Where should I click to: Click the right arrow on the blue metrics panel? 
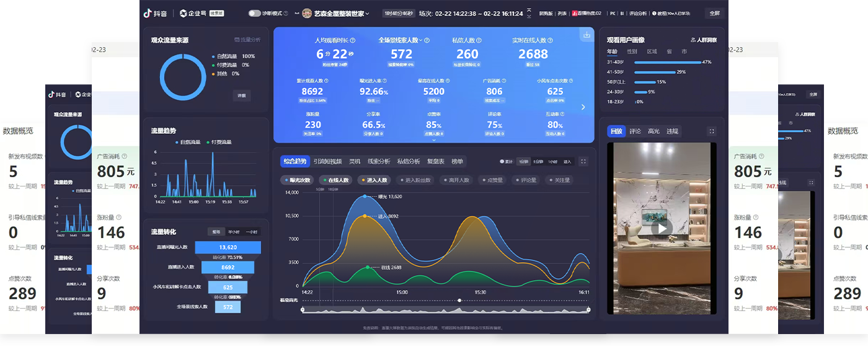(583, 107)
